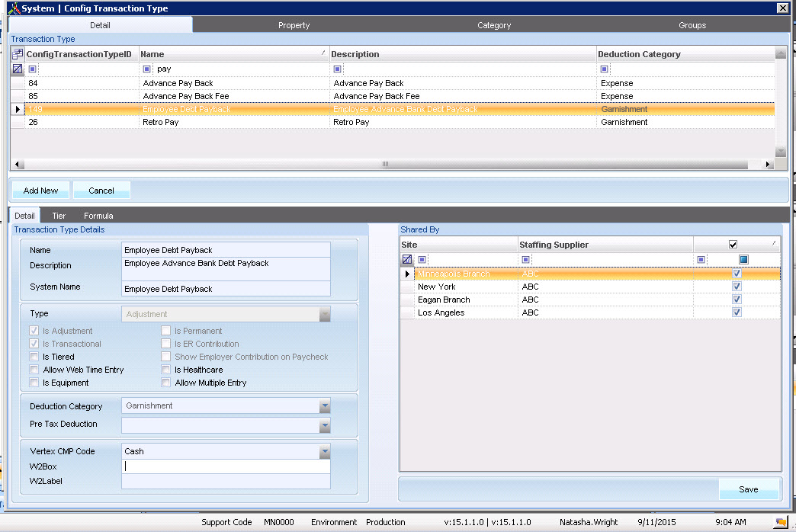Uncheck sharing for Minneapolis Branch

click(x=737, y=274)
